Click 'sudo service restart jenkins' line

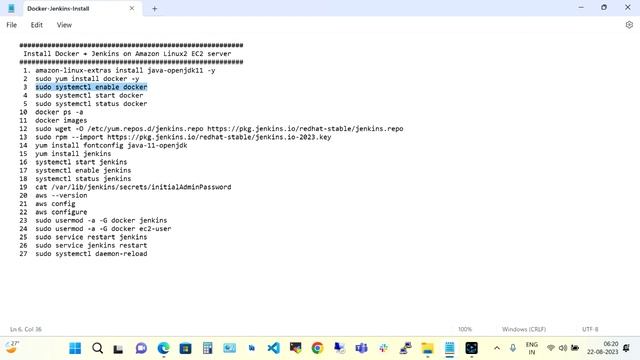coord(91,237)
